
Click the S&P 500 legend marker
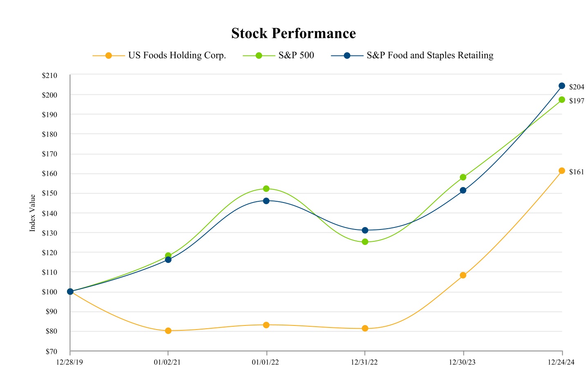pos(259,56)
